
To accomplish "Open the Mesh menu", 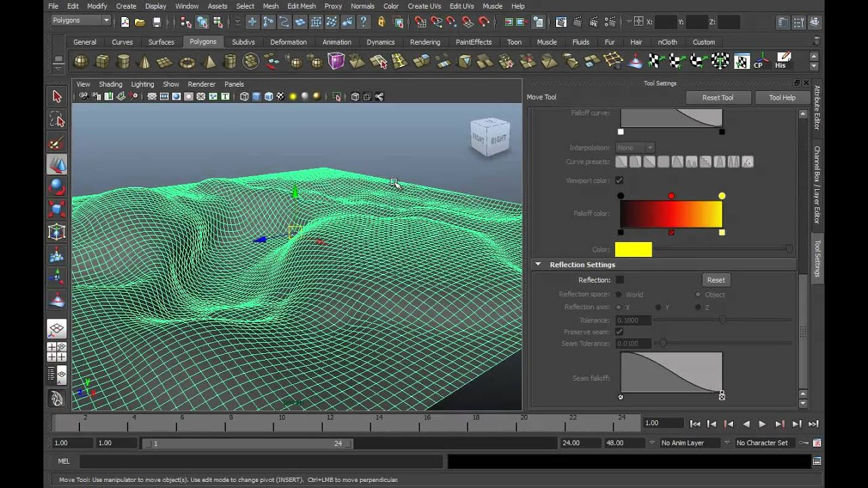I will [x=271, y=6].
